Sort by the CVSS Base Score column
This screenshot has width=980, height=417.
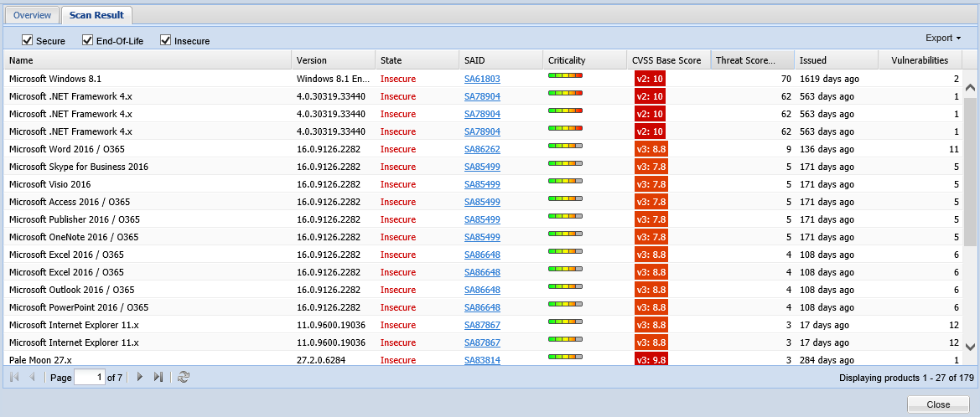(x=666, y=60)
